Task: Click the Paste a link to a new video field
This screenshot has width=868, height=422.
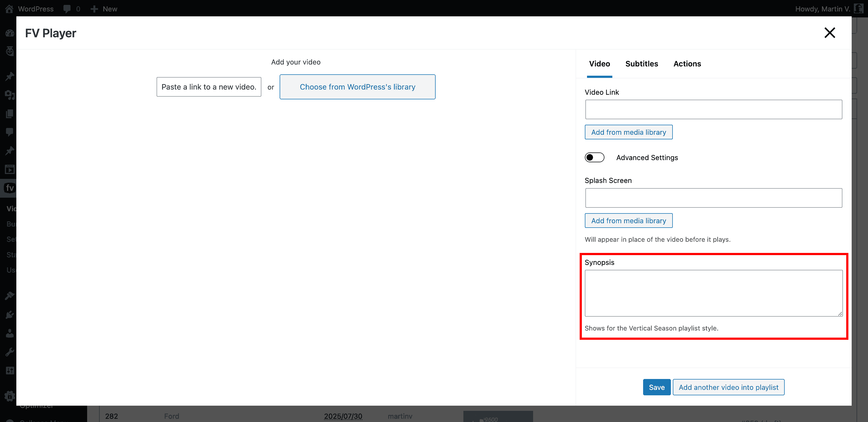Action: click(209, 87)
